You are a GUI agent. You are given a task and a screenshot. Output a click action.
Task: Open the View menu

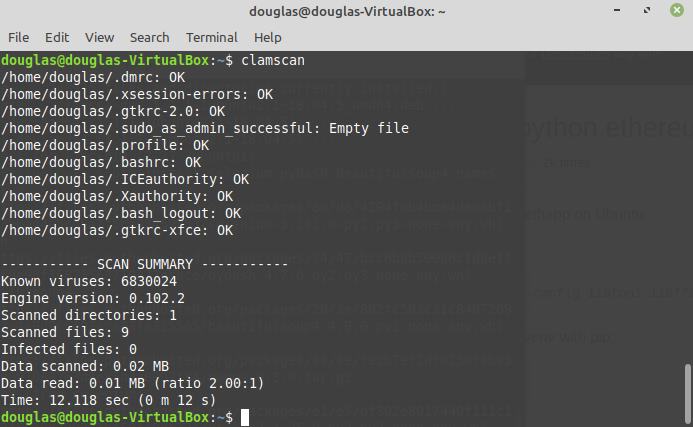pos(99,38)
